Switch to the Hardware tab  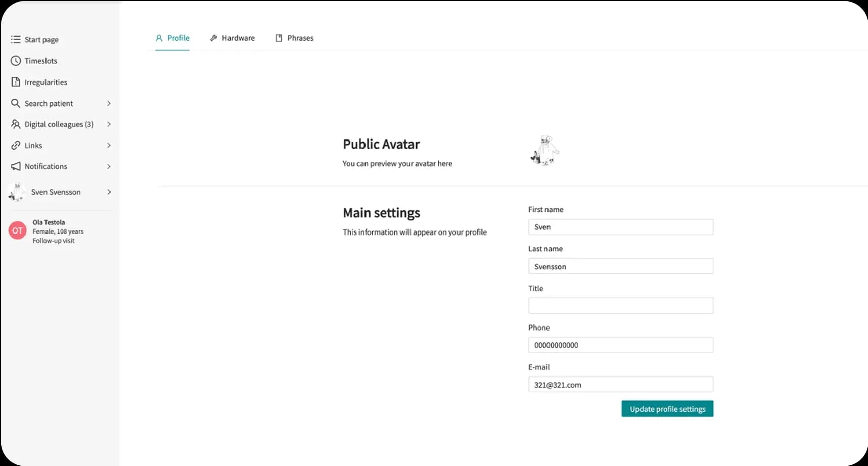[233, 38]
